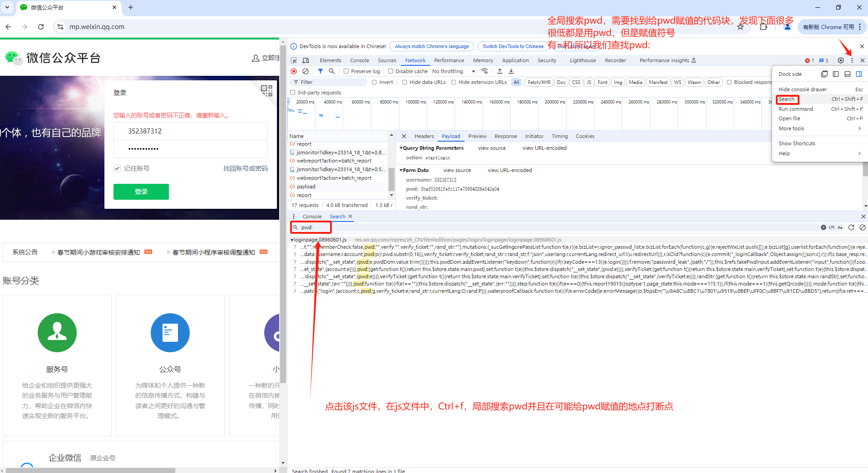Open network search with magnifier icon
This screenshot has width=868, height=473.
(x=332, y=71)
